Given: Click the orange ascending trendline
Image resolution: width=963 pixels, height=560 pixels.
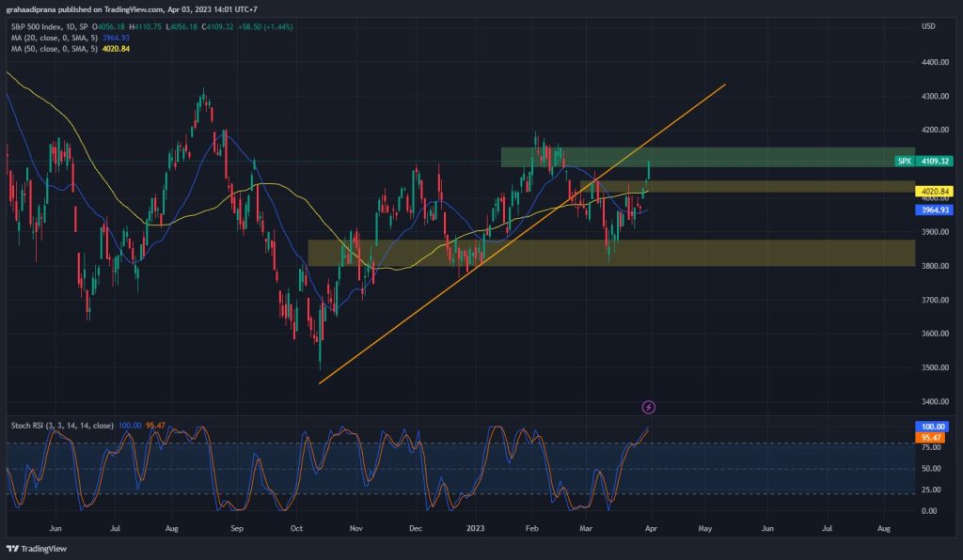Looking at the screenshot, I should pyautogui.click(x=522, y=234).
